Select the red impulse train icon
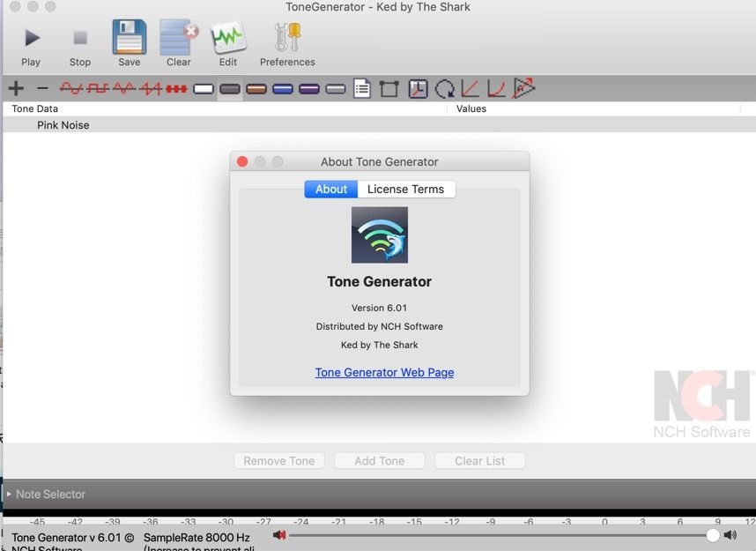 pyautogui.click(x=176, y=89)
